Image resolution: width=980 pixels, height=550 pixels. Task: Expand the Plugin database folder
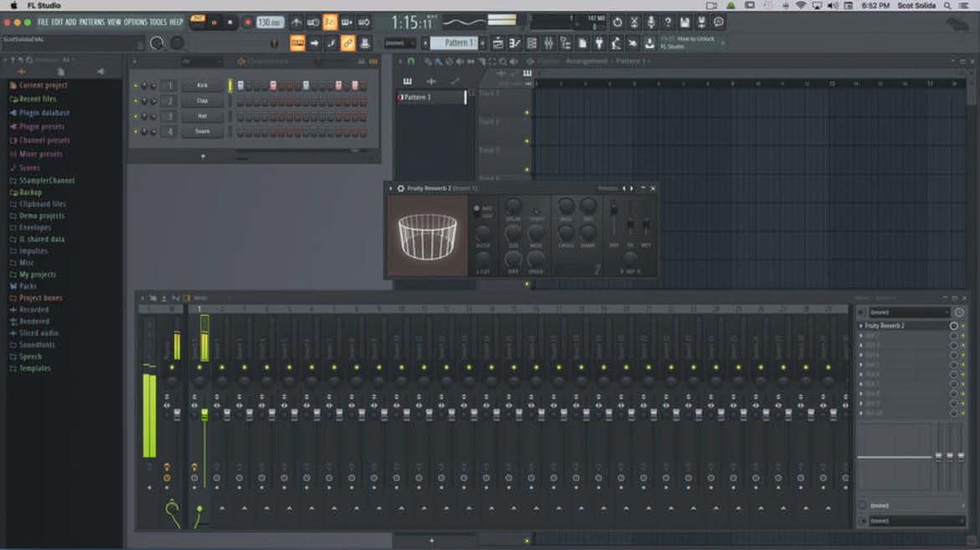coord(44,112)
